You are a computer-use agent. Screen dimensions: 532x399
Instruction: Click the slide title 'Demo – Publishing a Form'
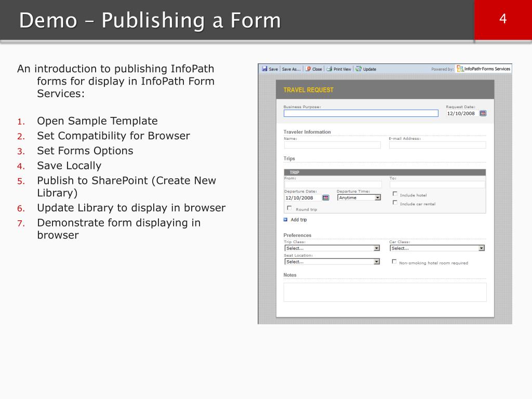(x=150, y=20)
